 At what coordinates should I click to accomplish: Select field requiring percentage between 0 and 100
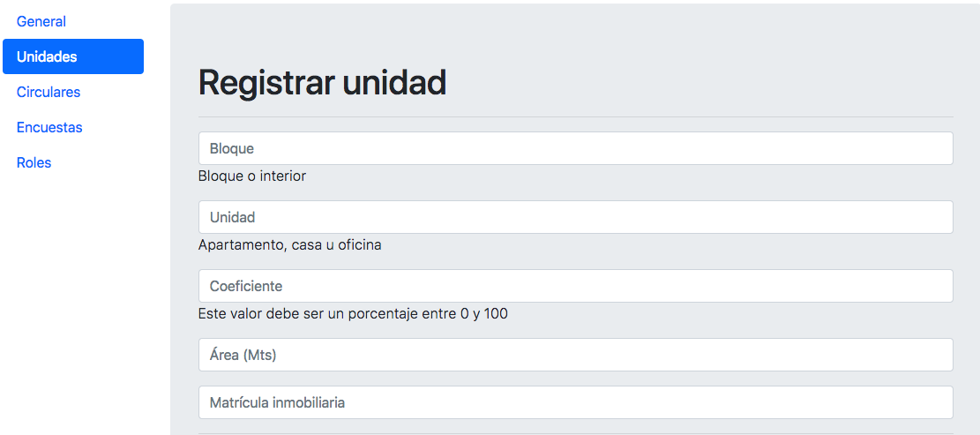(x=576, y=286)
